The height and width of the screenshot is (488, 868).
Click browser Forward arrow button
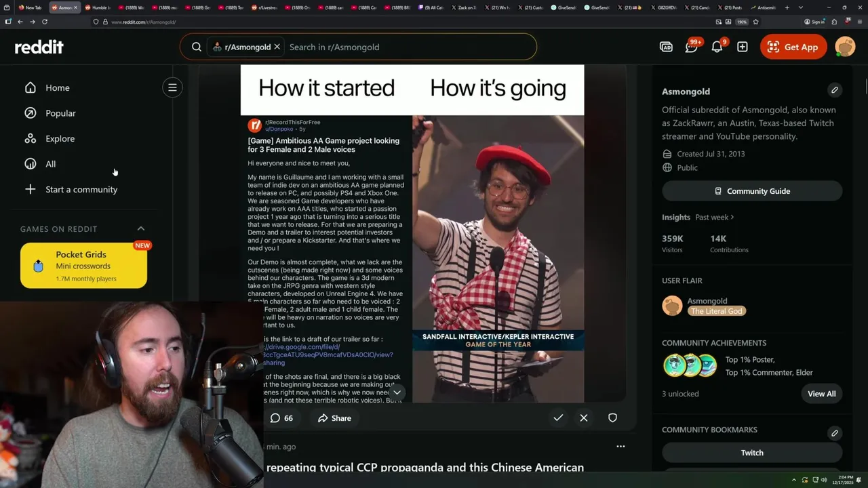coord(32,22)
